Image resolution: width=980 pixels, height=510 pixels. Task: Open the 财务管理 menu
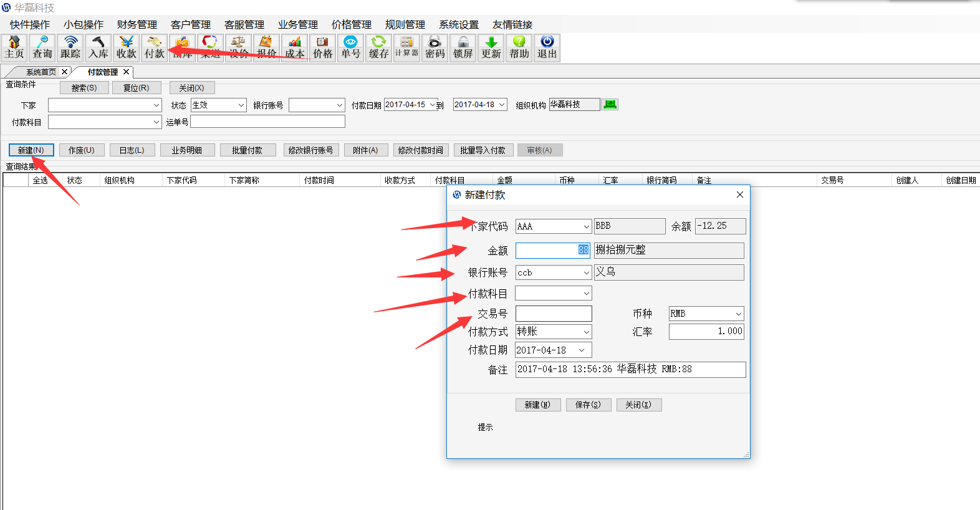coord(137,24)
